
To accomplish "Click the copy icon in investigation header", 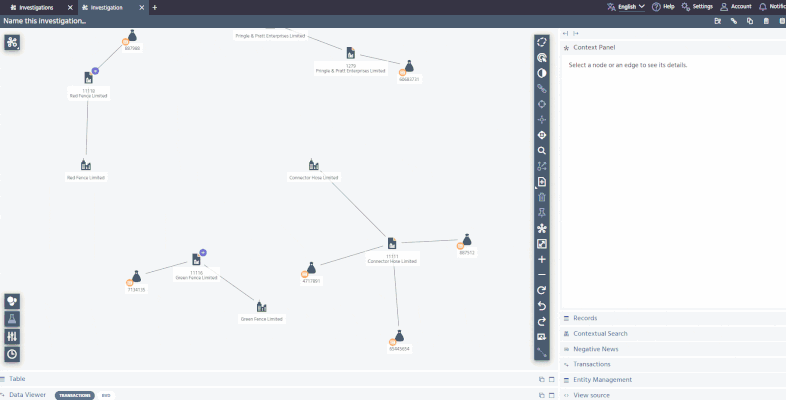I will point(750,21).
